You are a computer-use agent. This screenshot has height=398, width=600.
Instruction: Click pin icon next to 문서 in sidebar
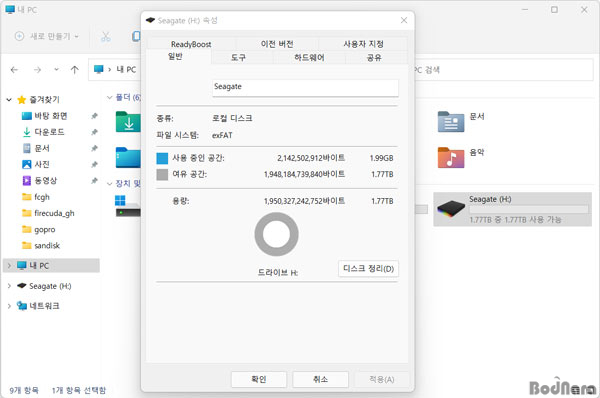(x=94, y=148)
